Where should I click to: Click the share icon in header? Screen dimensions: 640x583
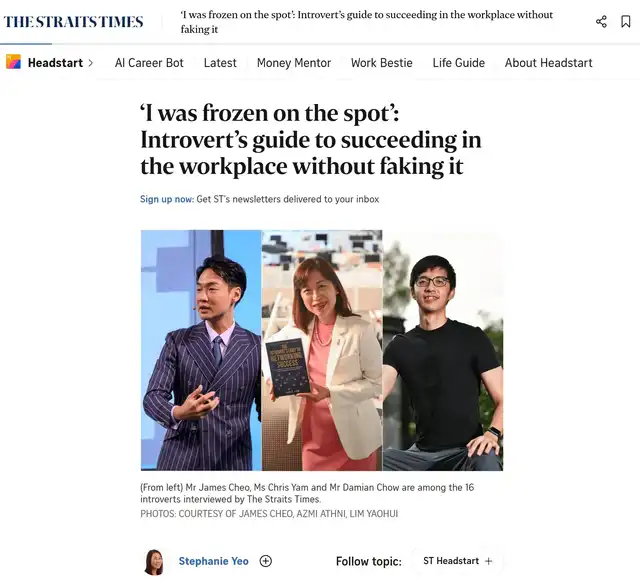[x=601, y=22]
